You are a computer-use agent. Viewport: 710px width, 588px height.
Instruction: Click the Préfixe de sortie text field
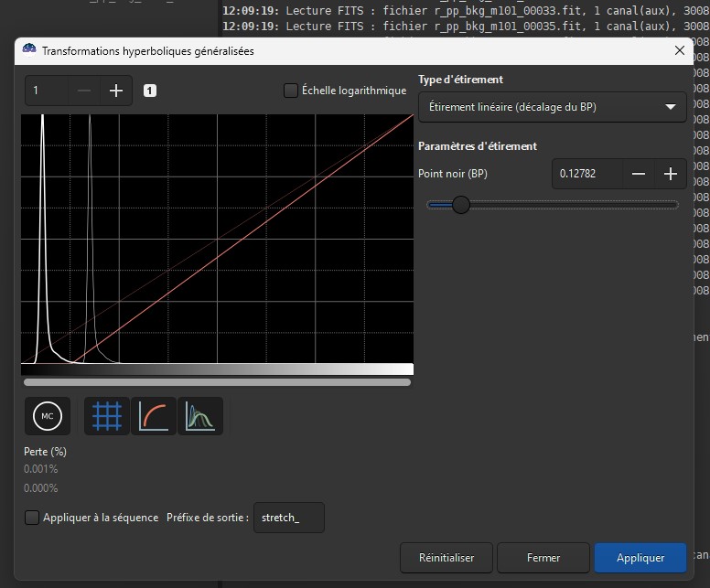click(288, 518)
